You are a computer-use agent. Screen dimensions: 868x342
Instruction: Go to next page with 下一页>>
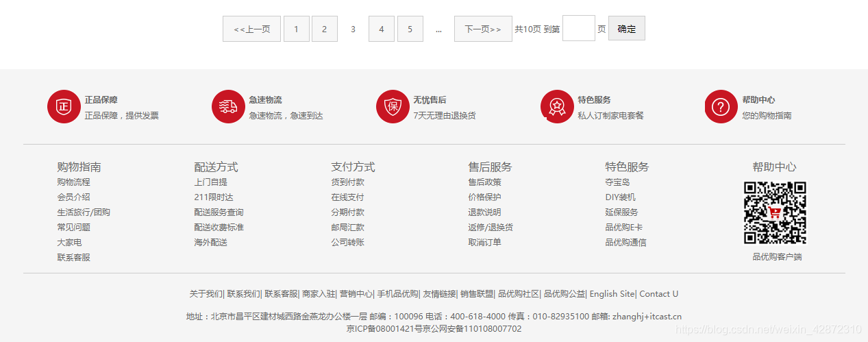coord(483,29)
